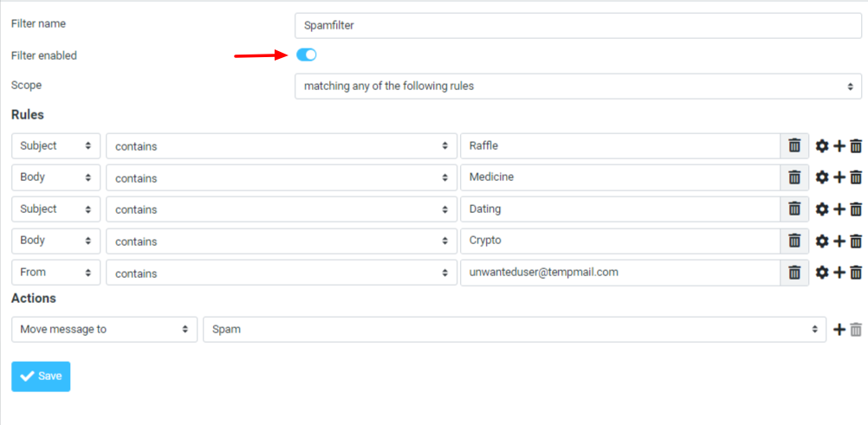Open the gear settings for the Raffle rule
This screenshot has height=425, width=868.
click(822, 146)
